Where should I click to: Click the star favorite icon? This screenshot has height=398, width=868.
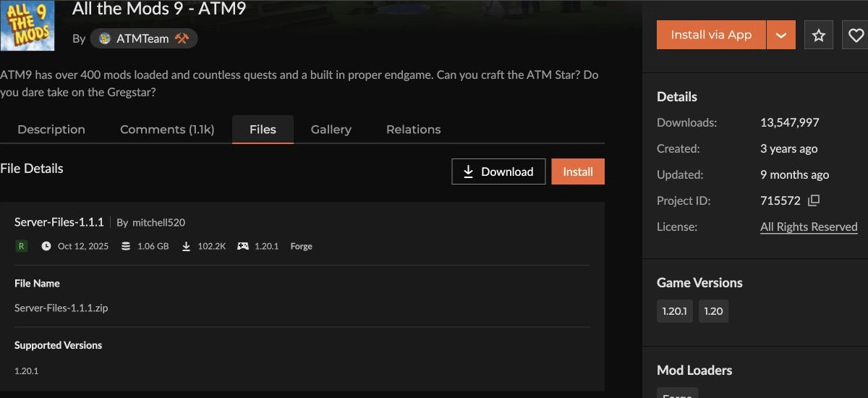point(819,35)
